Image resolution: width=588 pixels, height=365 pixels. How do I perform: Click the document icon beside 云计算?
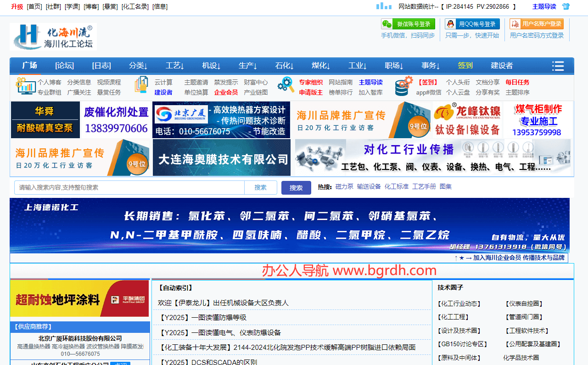[141, 86]
